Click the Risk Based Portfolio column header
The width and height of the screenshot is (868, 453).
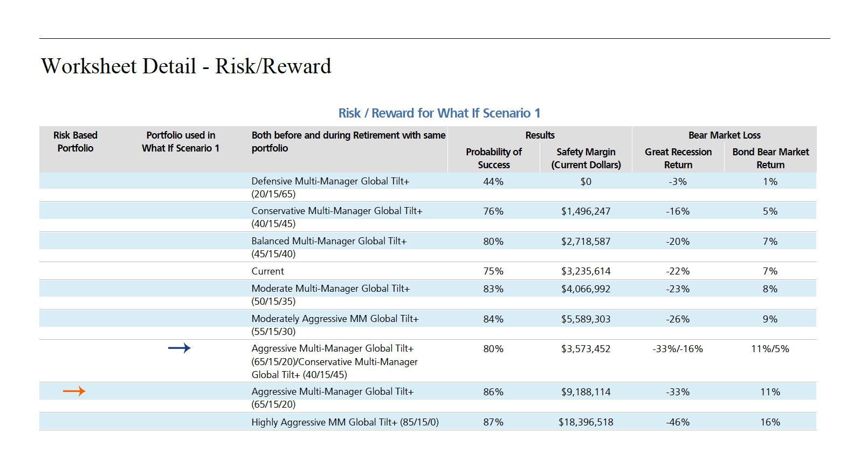tap(75, 141)
